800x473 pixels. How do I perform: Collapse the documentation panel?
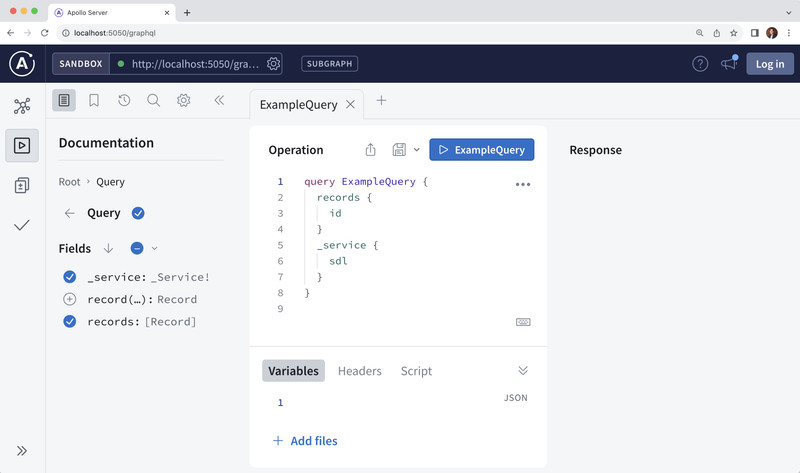[219, 100]
